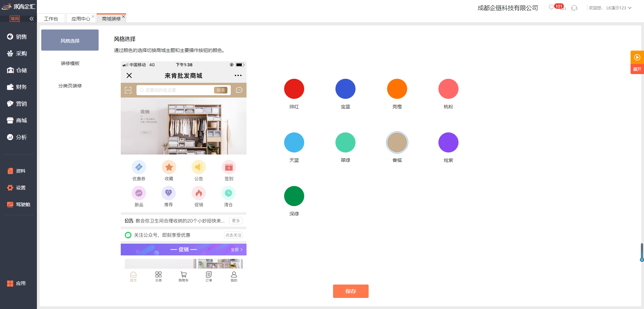Pick the 深绿 dark green theme
This screenshot has height=309, width=644.
[x=294, y=196]
